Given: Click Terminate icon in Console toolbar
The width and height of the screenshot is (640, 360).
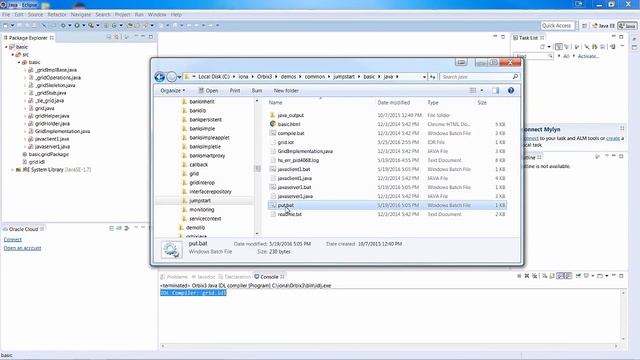Looking at the screenshot, I should click(519, 276).
